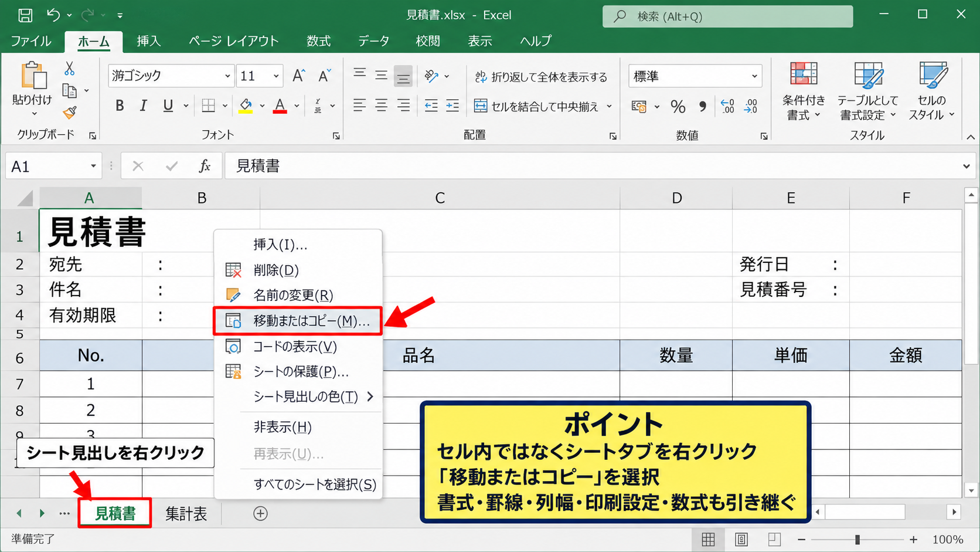Toggle Underline formatting
This screenshot has width=980, height=552.
168,106
